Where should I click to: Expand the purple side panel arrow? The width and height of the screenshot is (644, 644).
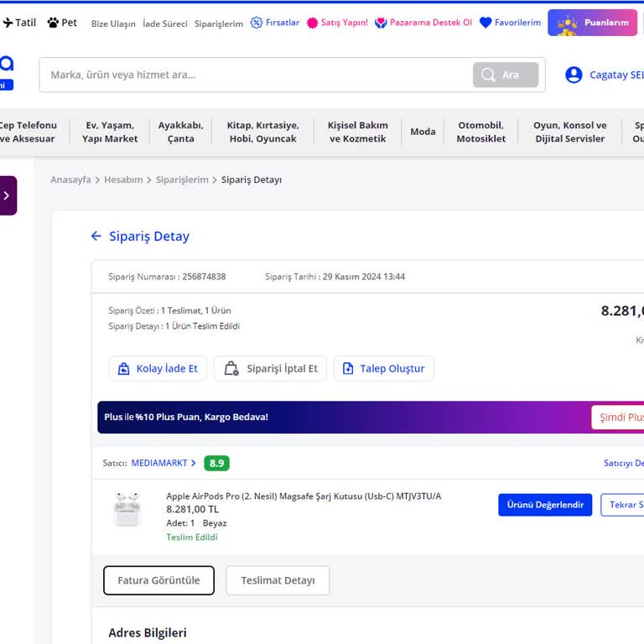coord(7,195)
